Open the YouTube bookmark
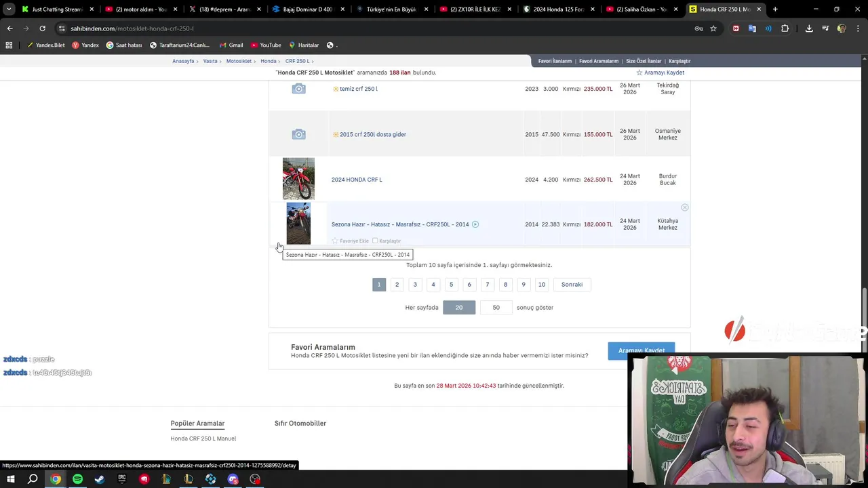The width and height of the screenshot is (868, 488). click(266, 45)
